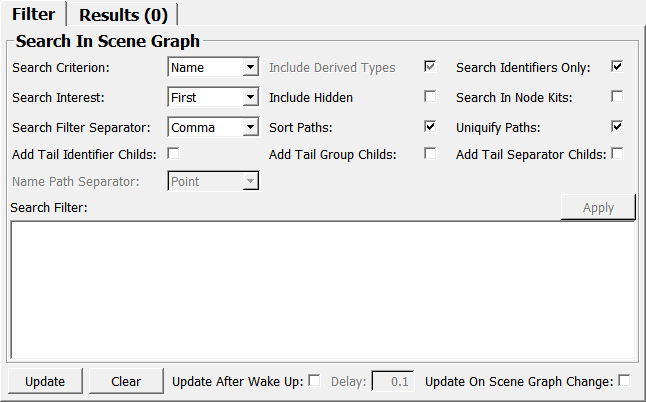Check Update On Scene Graph Change

(x=624, y=380)
